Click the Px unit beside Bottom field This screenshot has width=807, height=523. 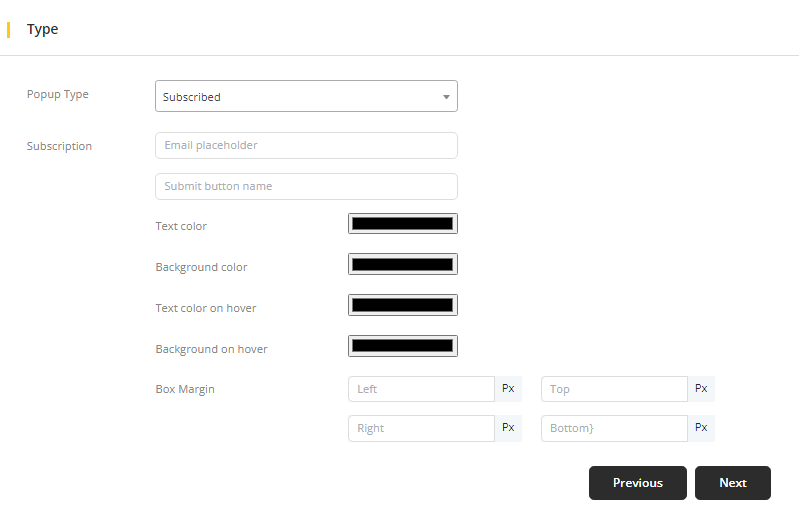(701, 428)
